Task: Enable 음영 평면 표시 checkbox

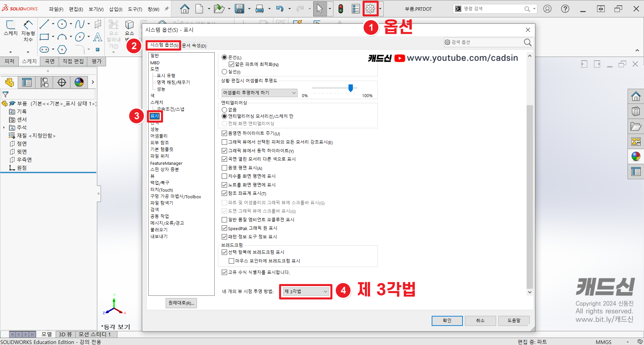Action: click(x=224, y=168)
